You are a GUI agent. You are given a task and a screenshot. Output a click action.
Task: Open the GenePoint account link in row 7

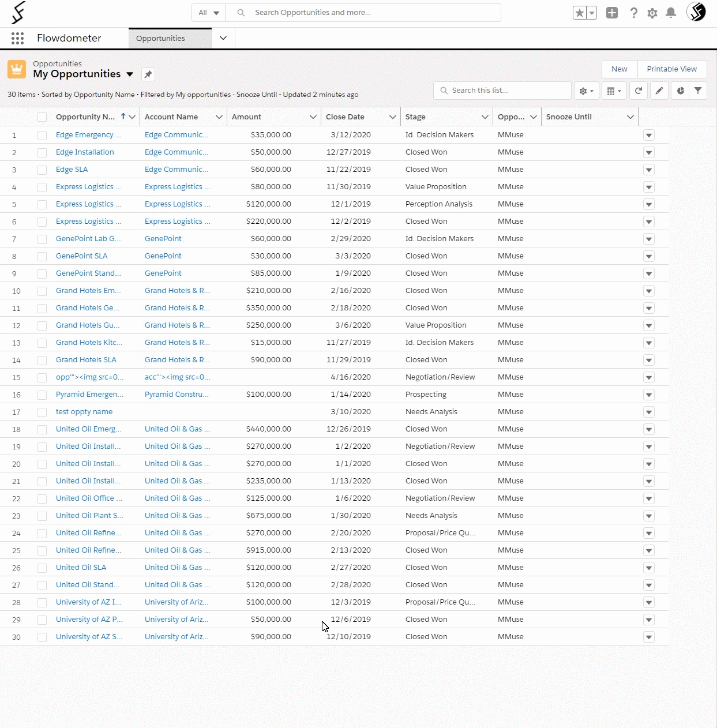coord(163,239)
